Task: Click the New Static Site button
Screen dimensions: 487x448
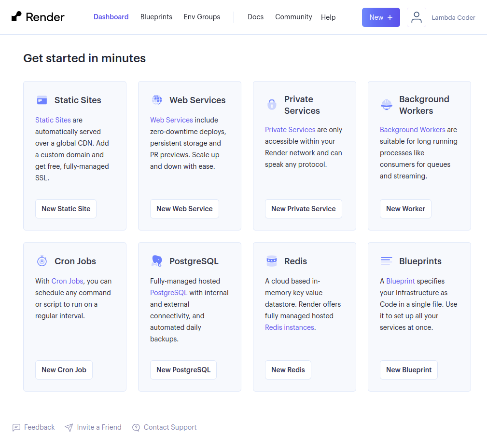Action: tap(66, 209)
